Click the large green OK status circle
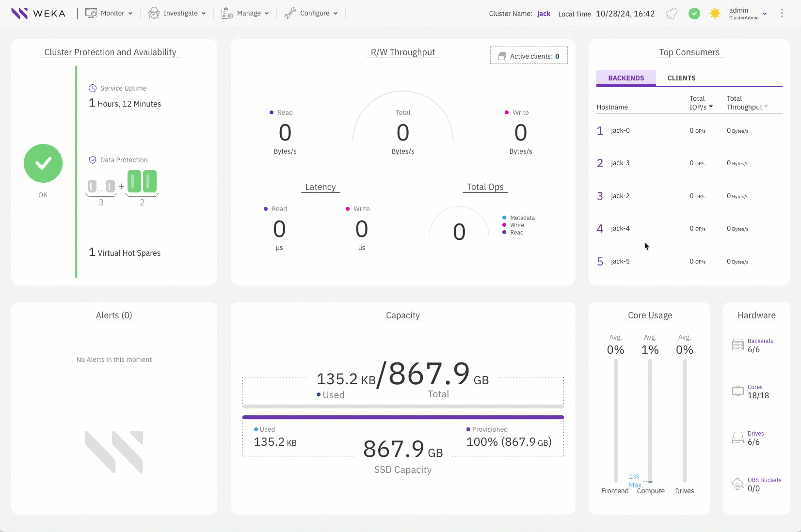Image resolution: width=801 pixels, height=532 pixels. click(43, 163)
